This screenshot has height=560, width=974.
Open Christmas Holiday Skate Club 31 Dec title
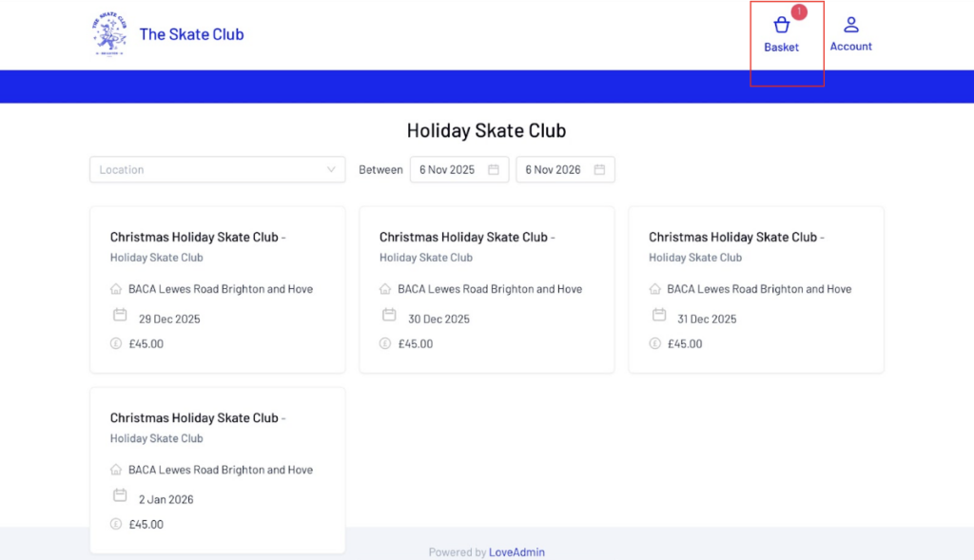(735, 237)
